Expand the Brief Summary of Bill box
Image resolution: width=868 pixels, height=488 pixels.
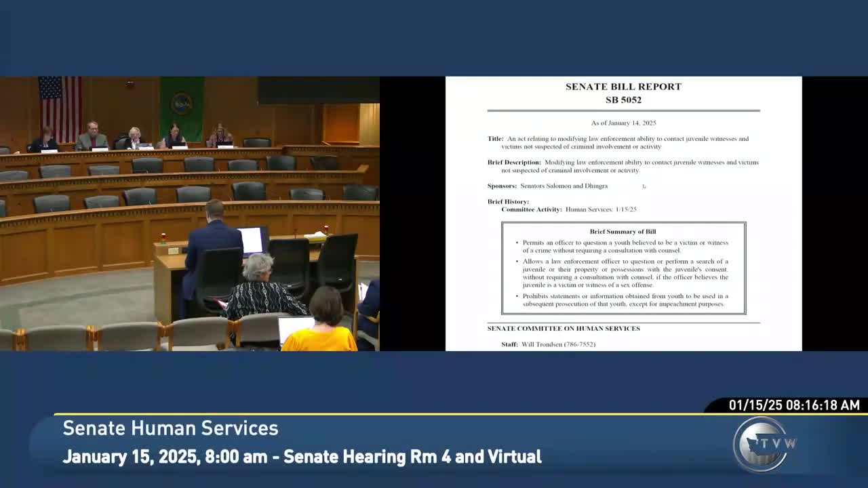pyautogui.click(x=622, y=231)
